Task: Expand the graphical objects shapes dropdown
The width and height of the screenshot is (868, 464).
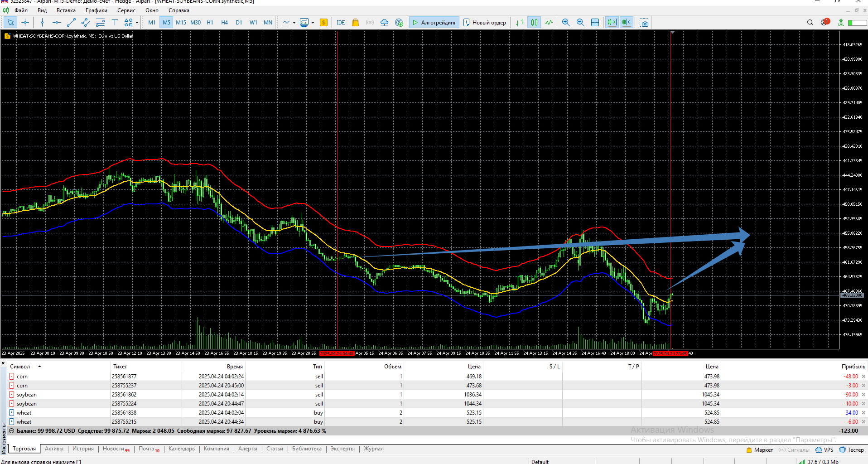Action: click(x=137, y=22)
